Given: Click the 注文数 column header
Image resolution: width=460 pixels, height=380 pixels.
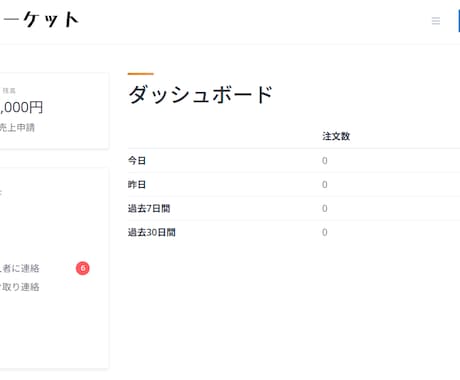Looking at the screenshot, I should (x=336, y=136).
